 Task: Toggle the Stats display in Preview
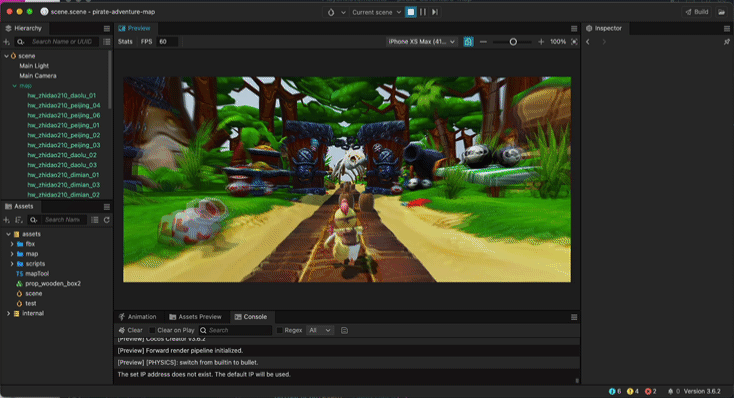tap(125, 42)
